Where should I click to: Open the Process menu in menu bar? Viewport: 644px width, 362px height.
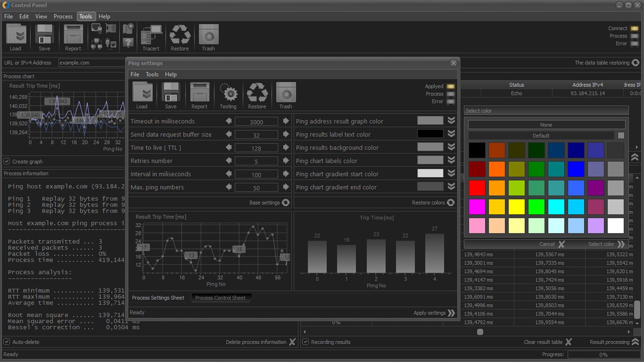click(63, 16)
